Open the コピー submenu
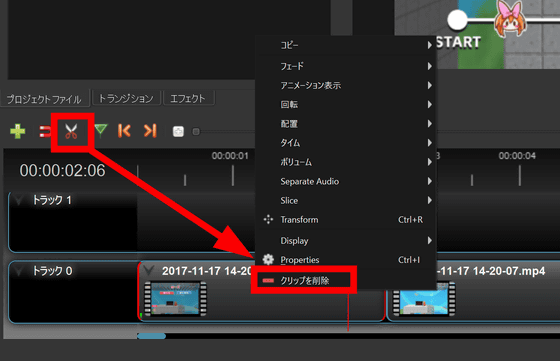 pyautogui.click(x=345, y=45)
